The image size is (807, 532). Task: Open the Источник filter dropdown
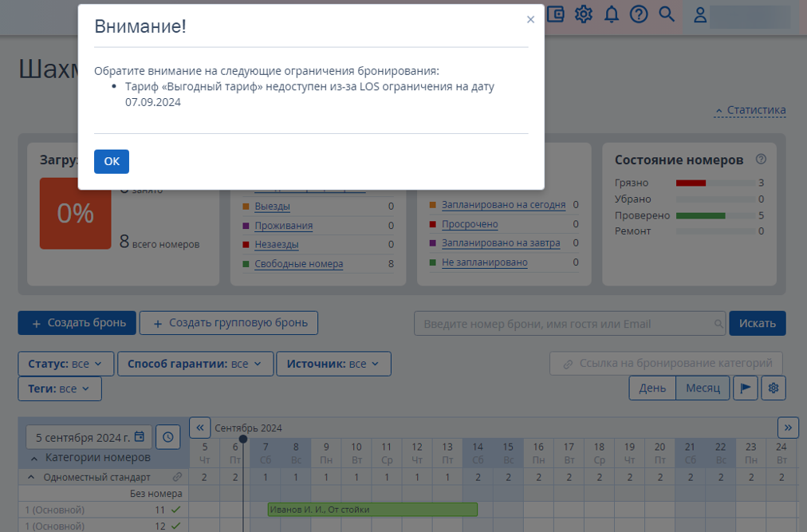pos(333,364)
